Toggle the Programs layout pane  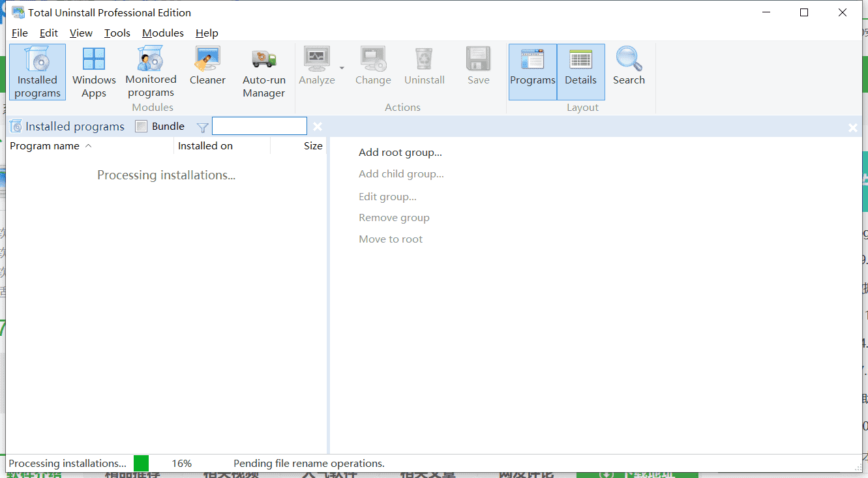pyautogui.click(x=533, y=72)
